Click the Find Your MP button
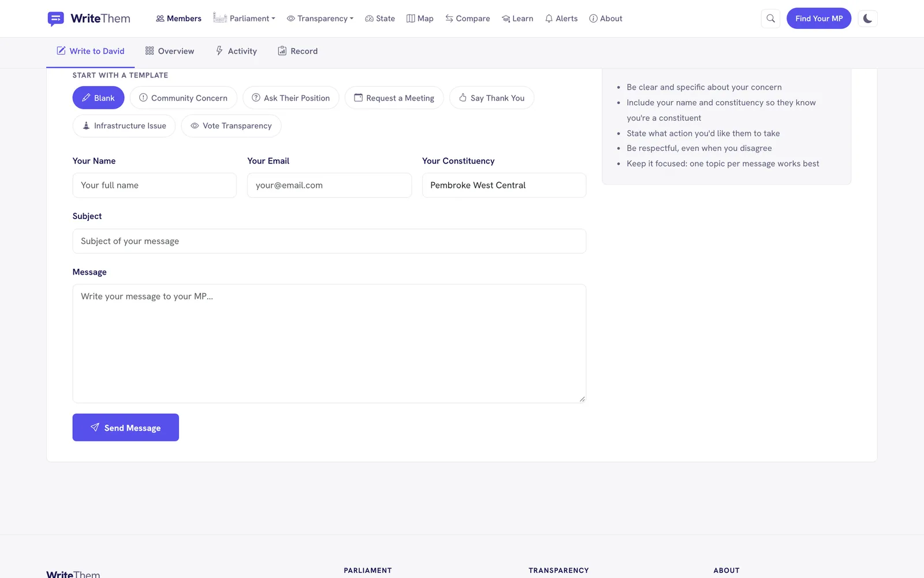The height and width of the screenshot is (578, 924). coord(819,18)
